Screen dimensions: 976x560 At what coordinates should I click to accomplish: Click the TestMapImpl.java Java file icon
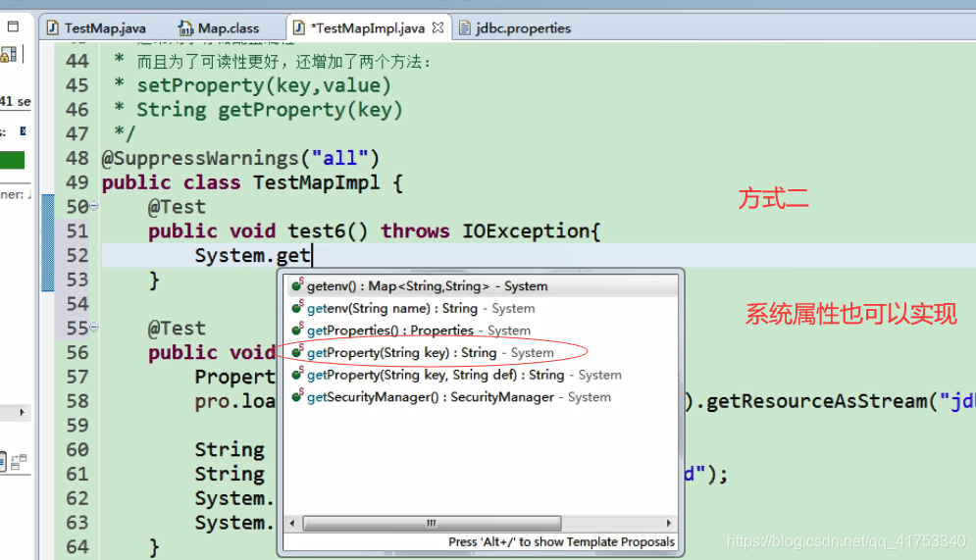point(299,28)
